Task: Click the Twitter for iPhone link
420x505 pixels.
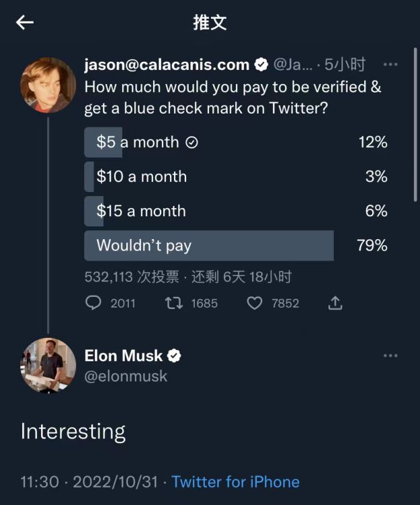Action: [236, 482]
